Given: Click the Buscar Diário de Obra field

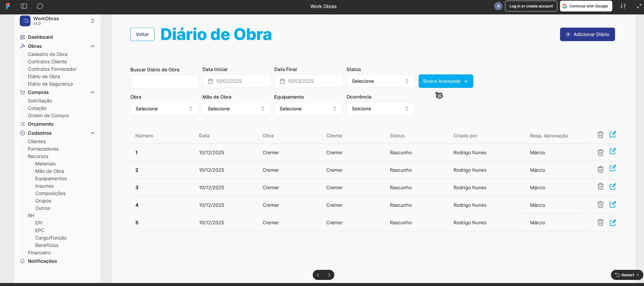Looking at the screenshot, I should point(164,82).
